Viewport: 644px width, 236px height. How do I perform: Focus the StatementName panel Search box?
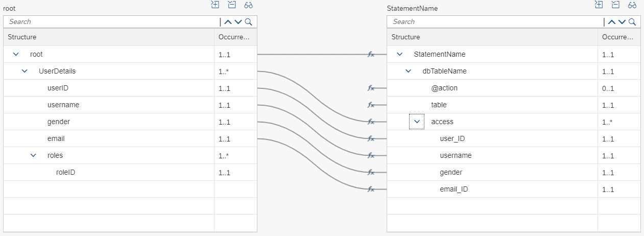tap(495, 22)
